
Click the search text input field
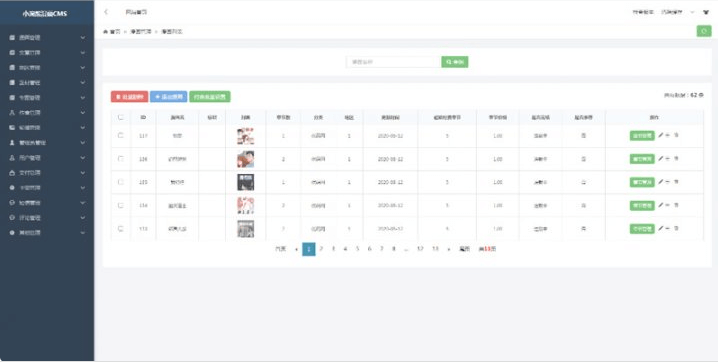pyautogui.click(x=394, y=62)
